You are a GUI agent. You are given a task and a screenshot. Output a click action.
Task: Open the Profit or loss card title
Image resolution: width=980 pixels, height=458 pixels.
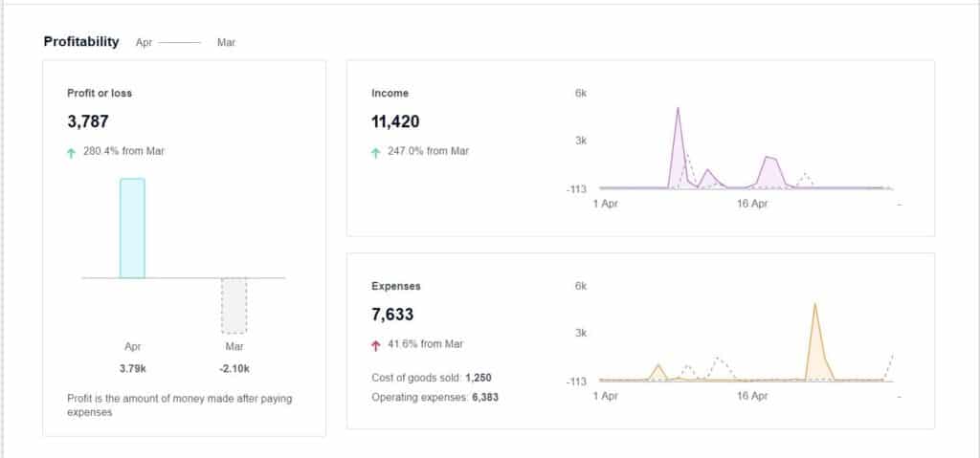point(100,93)
